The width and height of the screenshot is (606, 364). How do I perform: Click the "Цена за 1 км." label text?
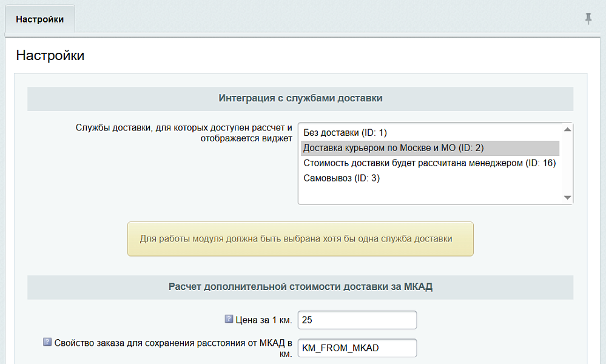264,320
